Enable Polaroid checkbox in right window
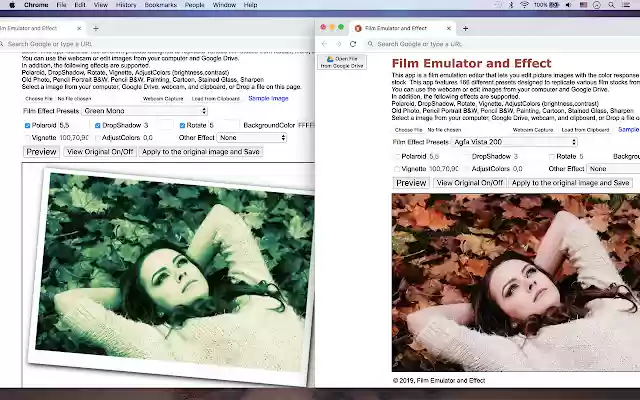Screen dimensions: 640x400 pyautogui.click(x=397, y=156)
